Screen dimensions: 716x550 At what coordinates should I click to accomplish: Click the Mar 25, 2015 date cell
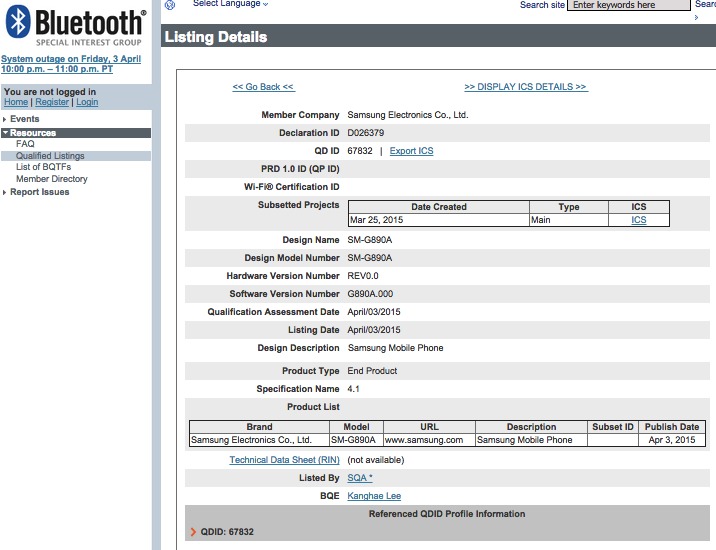click(x=438, y=220)
